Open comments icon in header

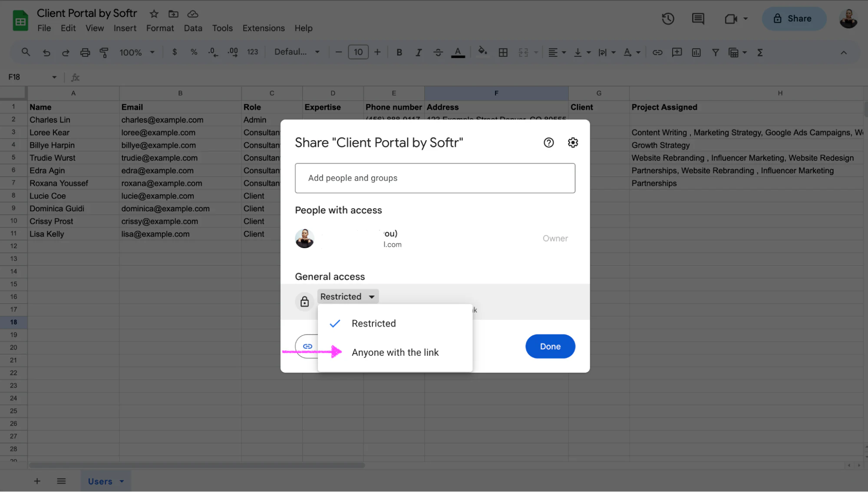click(x=698, y=19)
